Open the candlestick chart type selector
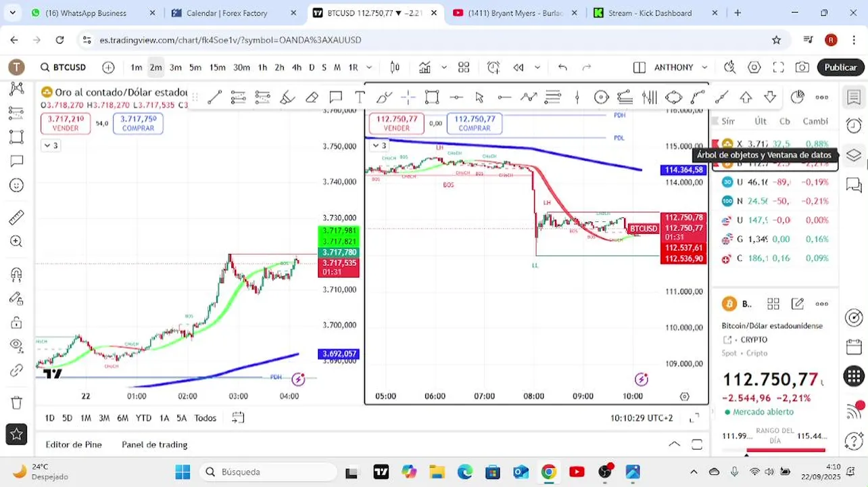The width and height of the screenshot is (868, 487). coord(395,67)
